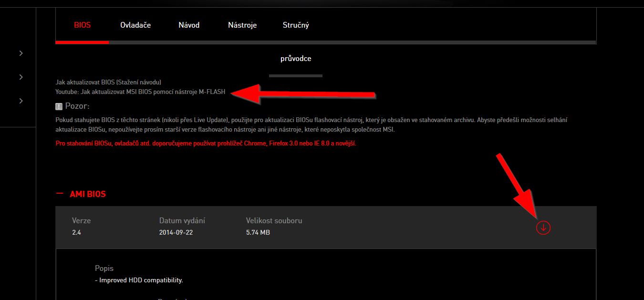Image resolution: width=644 pixels, height=300 pixels.
Task: Open the Ovladače tab
Action: point(135,25)
